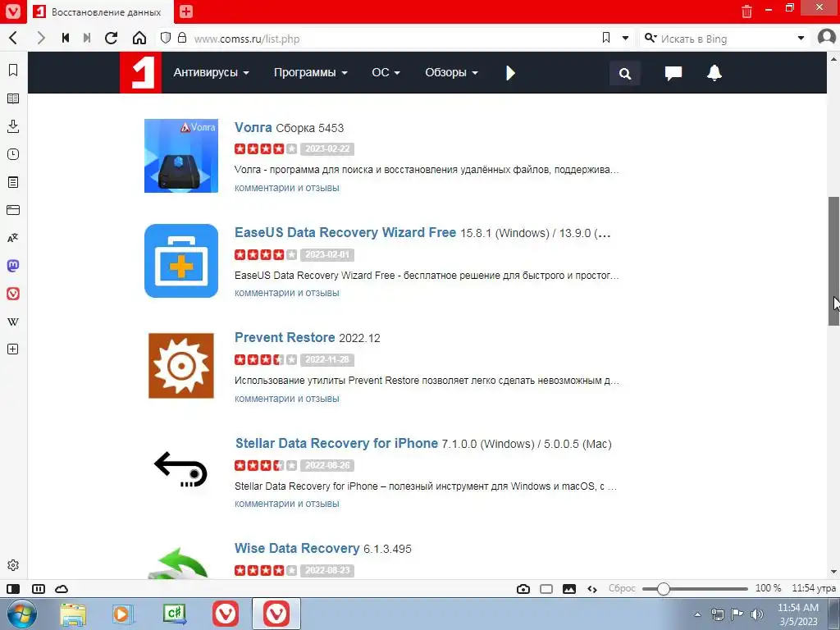This screenshot has width=840, height=630.
Task: Open comments for Vолга
Action: click(286, 188)
